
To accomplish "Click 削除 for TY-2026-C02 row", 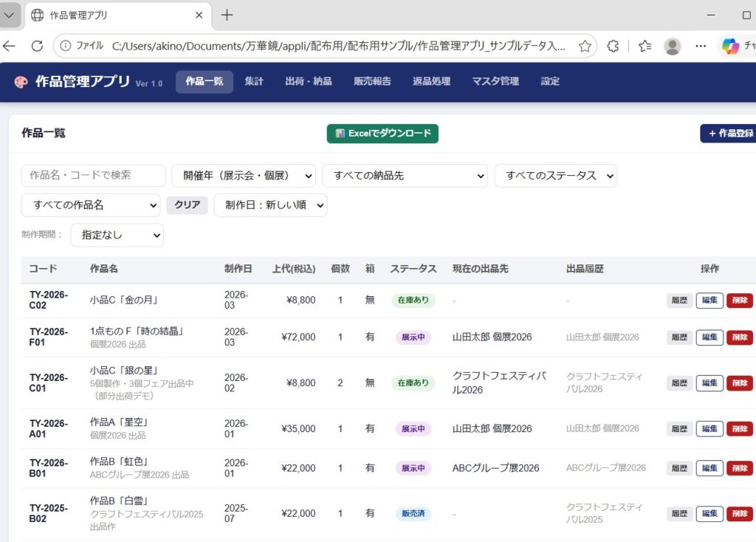I will coord(740,301).
